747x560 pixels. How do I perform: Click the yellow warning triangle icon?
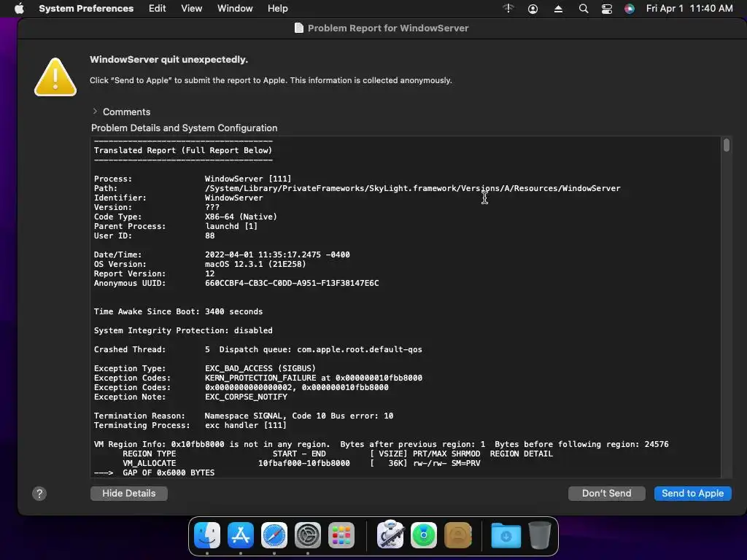tap(55, 77)
